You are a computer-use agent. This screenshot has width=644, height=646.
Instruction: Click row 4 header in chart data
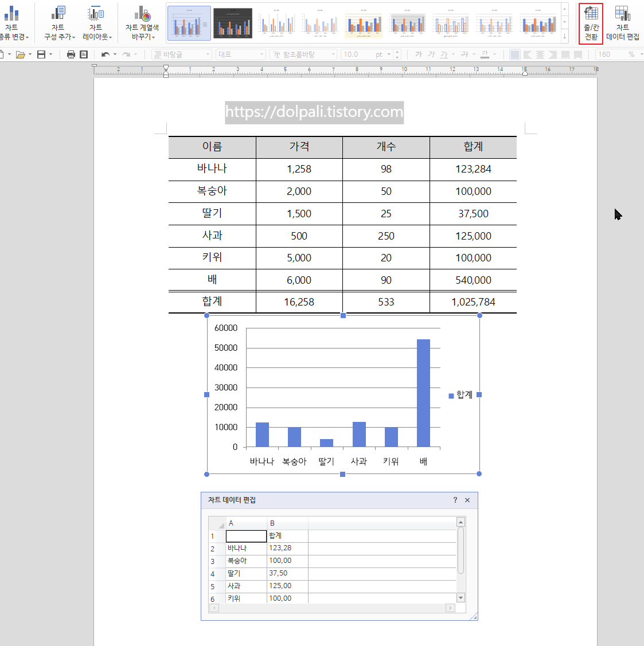217,574
